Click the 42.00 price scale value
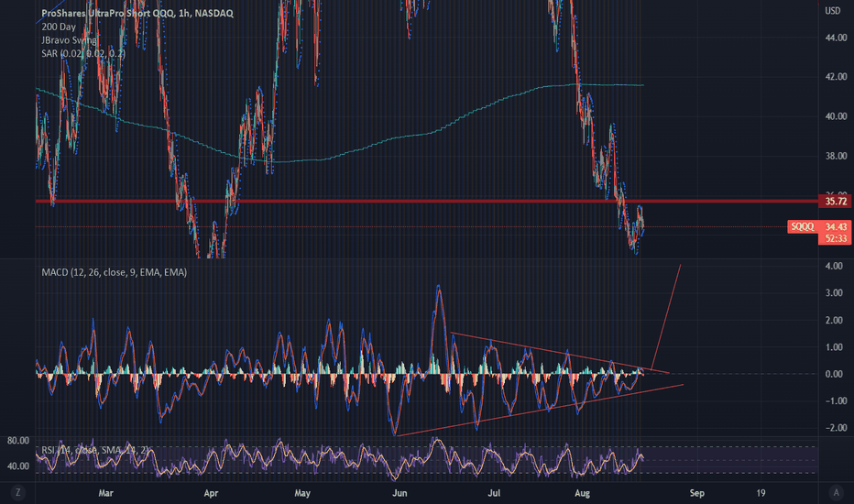The height and width of the screenshot is (504, 854). pos(836,77)
